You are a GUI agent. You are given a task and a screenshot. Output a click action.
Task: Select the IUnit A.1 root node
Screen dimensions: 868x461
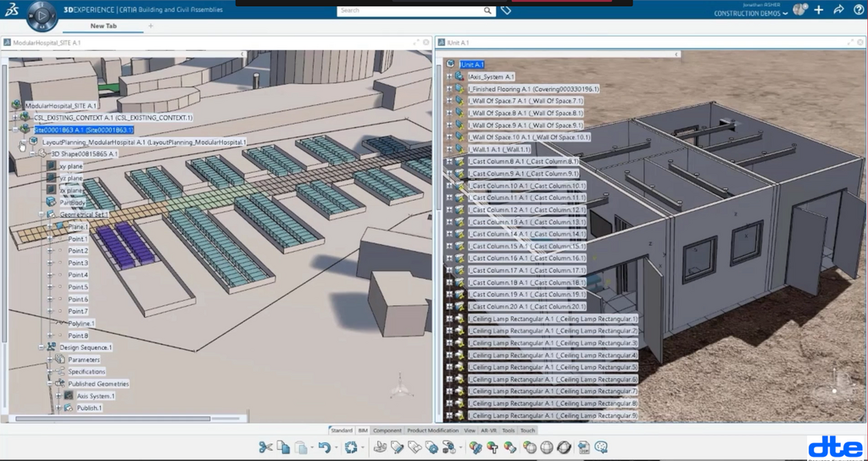(x=472, y=64)
